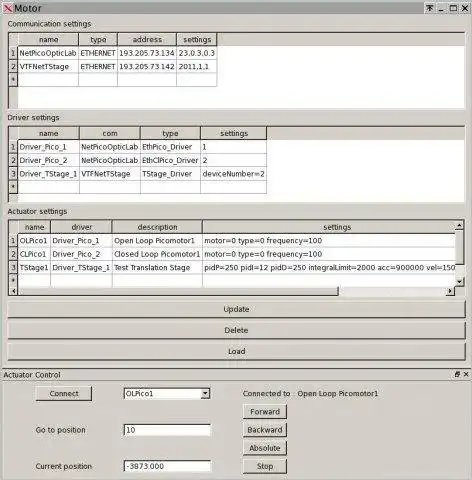Click the com column header in driver table
The height and width of the screenshot is (480, 472).
click(x=110, y=133)
